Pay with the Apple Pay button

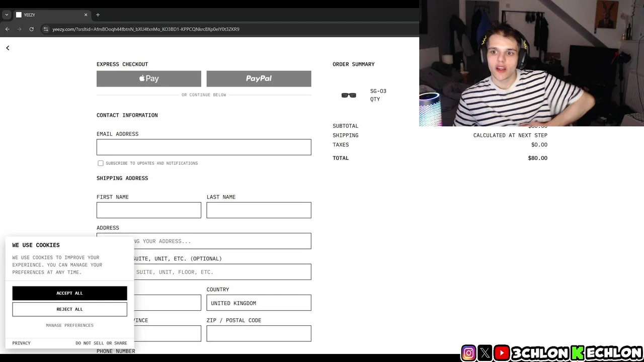click(149, 78)
